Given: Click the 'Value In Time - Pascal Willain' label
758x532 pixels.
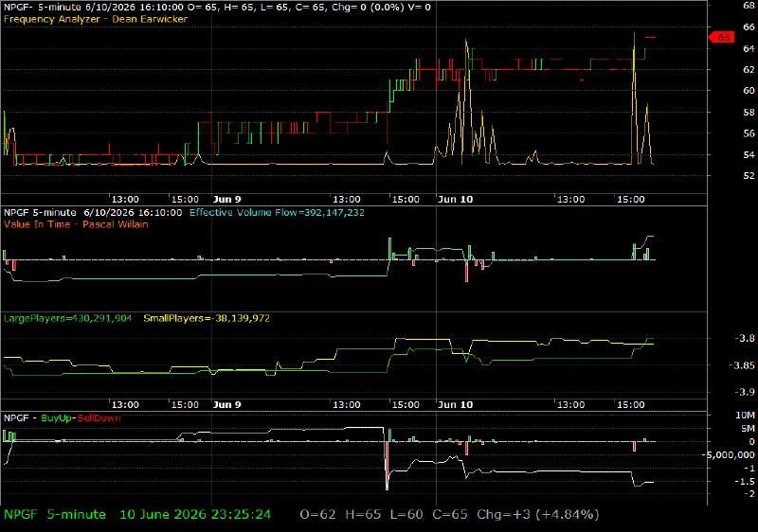Looking at the screenshot, I should point(76,224).
